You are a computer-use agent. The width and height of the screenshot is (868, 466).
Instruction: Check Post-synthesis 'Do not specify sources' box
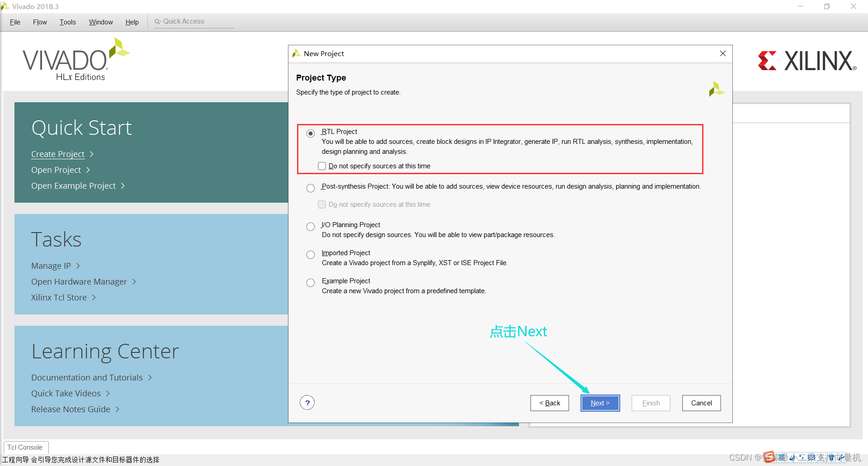pyautogui.click(x=322, y=204)
